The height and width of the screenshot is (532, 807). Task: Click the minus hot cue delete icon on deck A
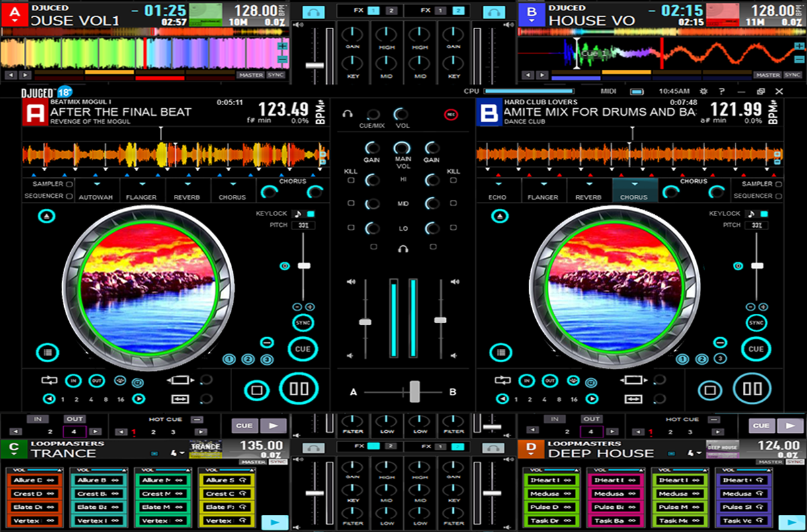[267, 342]
